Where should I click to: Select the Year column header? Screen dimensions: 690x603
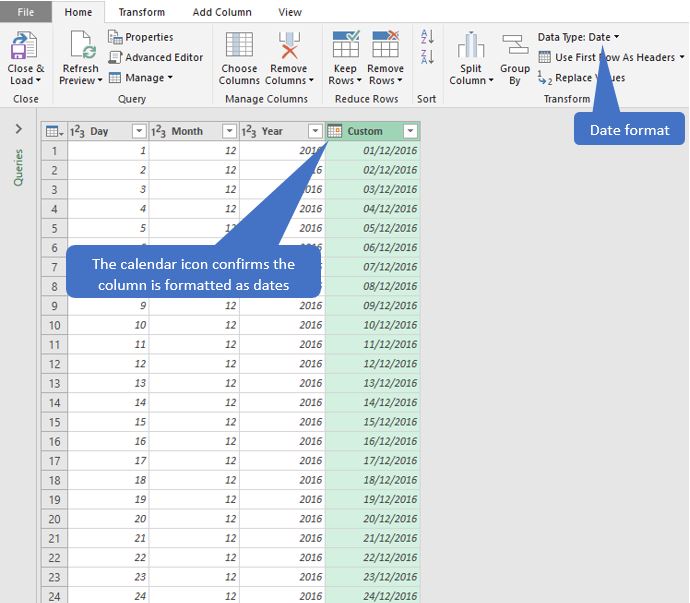point(282,131)
